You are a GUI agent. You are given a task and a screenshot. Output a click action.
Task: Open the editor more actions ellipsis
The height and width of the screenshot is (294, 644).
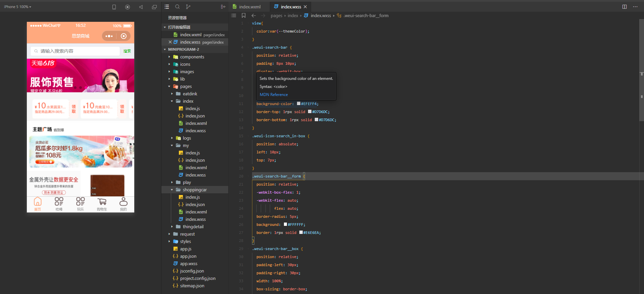click(635, 7)
